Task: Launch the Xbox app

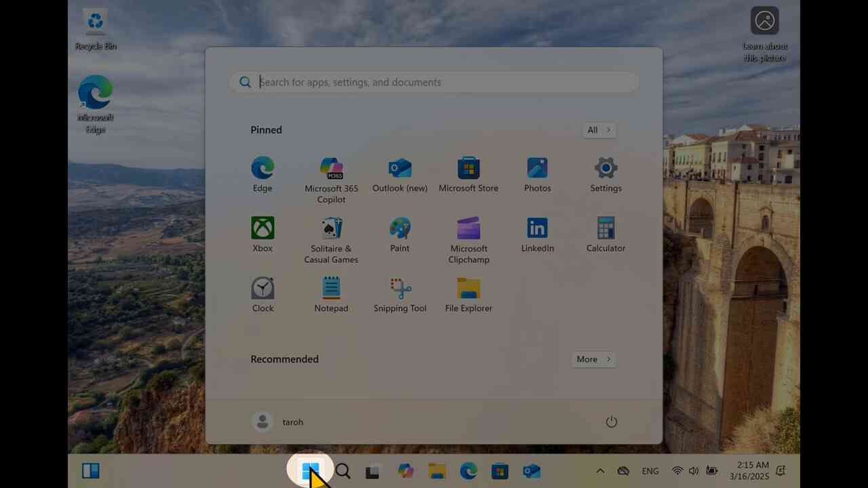Action: (x=262, y=235)
